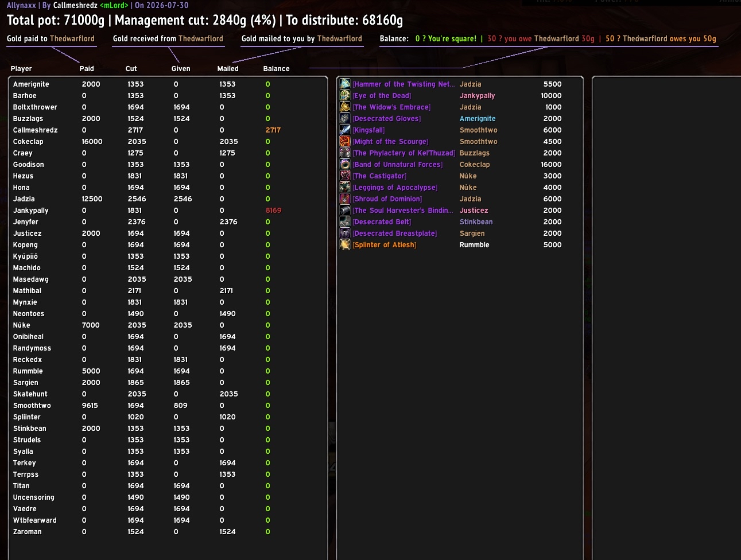Select the Desecrated Breastplate item icon
This screenshot has height=560, width=741.
coord(345,234)
